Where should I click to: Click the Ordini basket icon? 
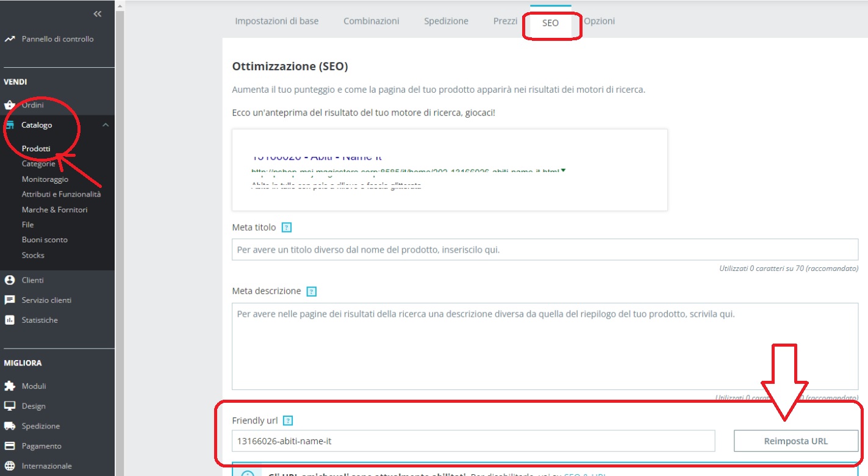(x=9, y=105)
